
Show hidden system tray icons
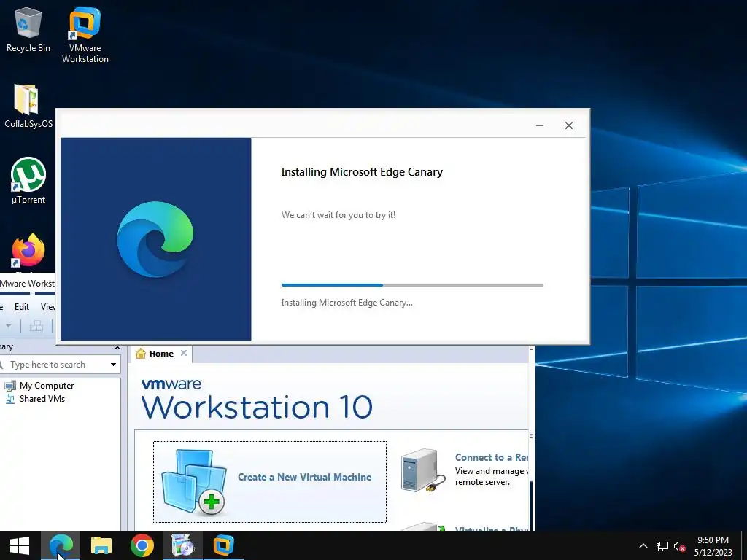coord(643,546)
